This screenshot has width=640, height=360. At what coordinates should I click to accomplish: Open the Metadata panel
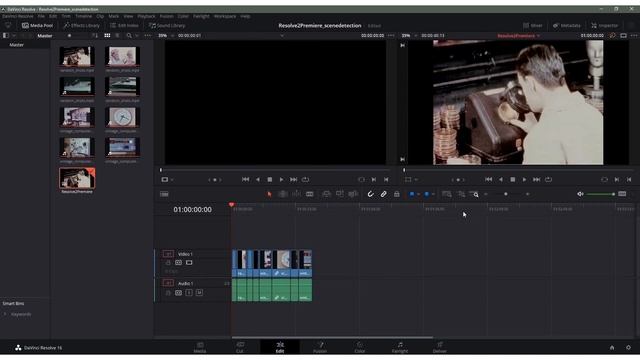pos(567,25)
